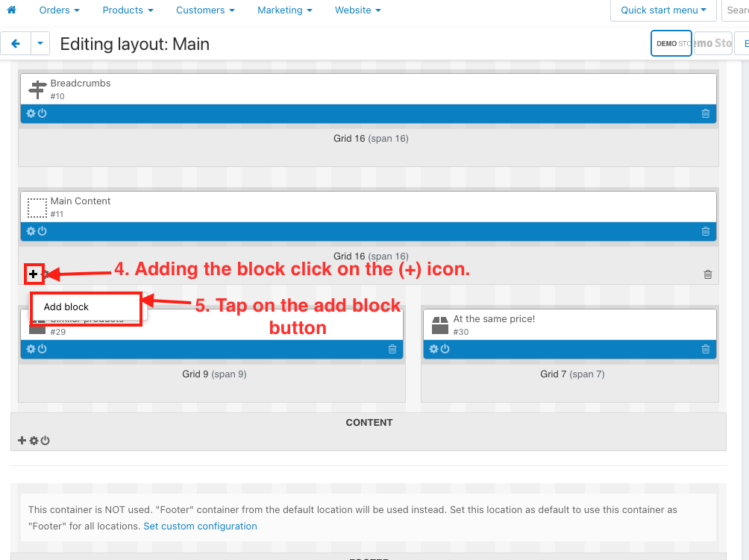
Task: Open settings gear of At the same price!
Action: pyautogui.click(x=433, y=349)
